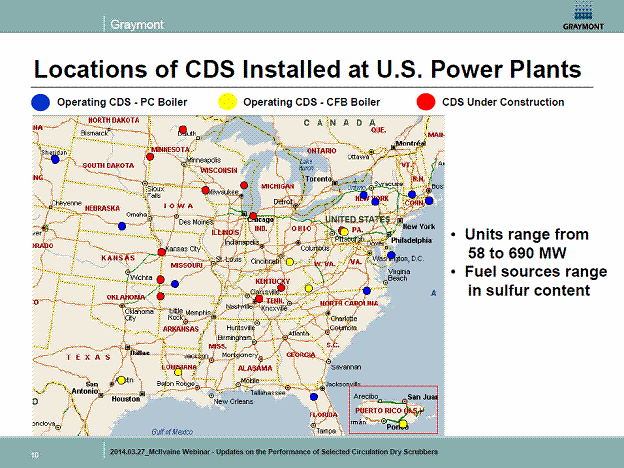
Task: Click the "Houston" city label
Action: pyautogui.click(x=126, y=399)
